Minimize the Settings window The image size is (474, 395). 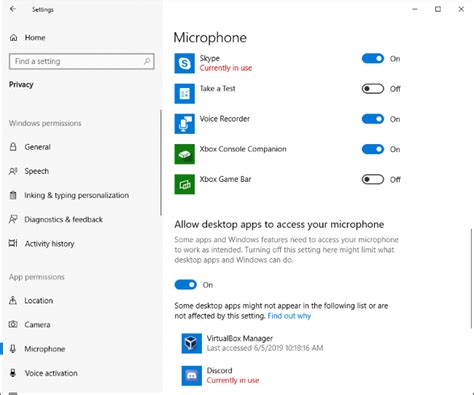pyautogui.click(x=415, y=9)
